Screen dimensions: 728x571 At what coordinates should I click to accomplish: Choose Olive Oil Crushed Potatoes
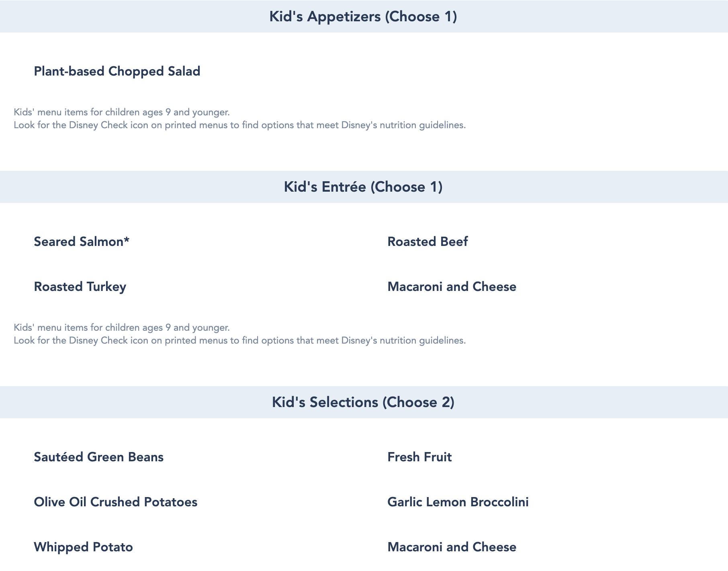point(116,502)
